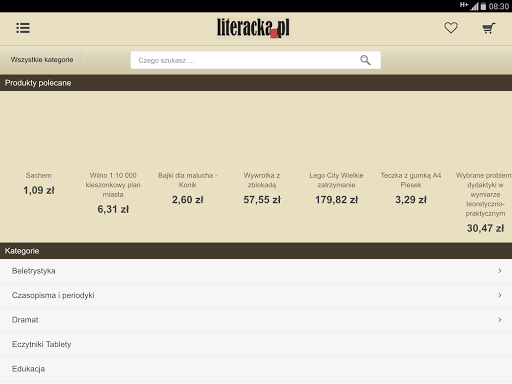
Task: Click the literacka.pl logo
Action: [x=253, y=28]
